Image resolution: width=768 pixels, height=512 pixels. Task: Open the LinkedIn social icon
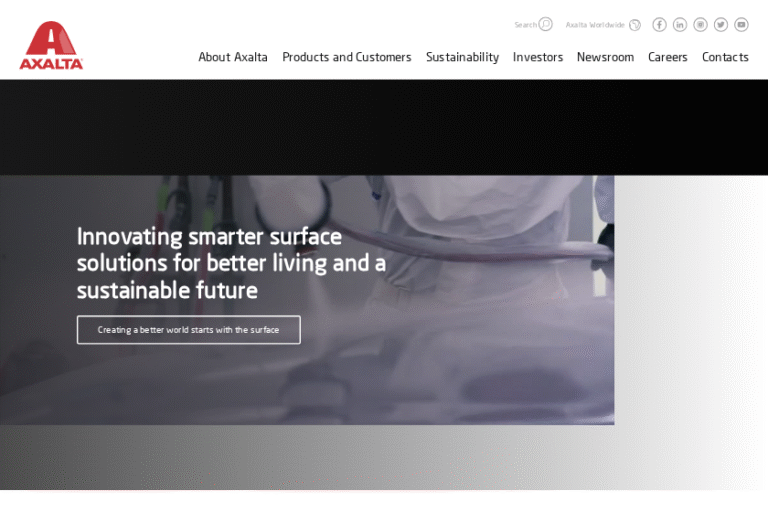click(x=680, y=24)
